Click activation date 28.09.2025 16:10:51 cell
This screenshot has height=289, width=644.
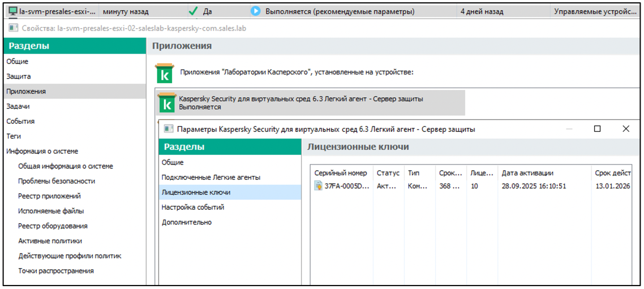click(534, 186)
